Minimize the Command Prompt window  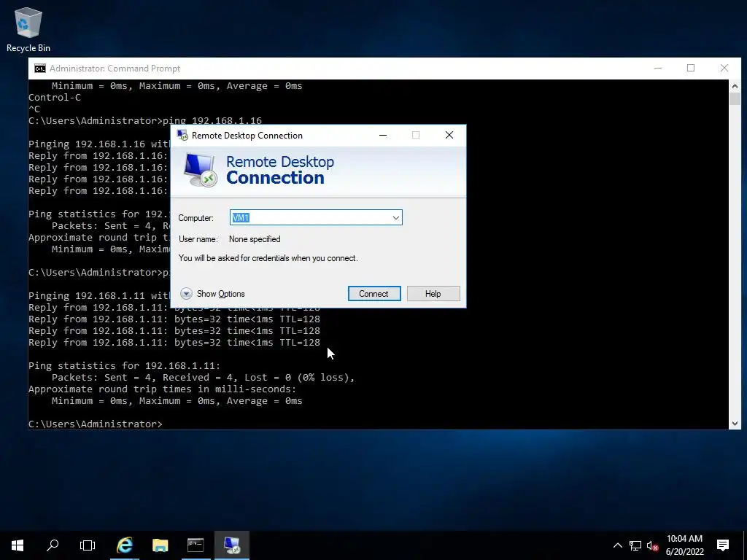coord(658,69)
